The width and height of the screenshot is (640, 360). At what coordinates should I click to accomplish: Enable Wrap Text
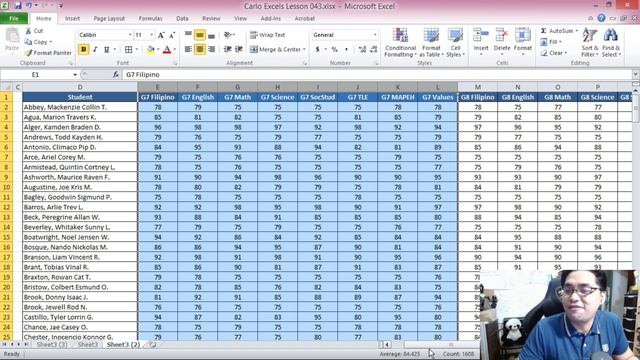[x=267, y=35]
